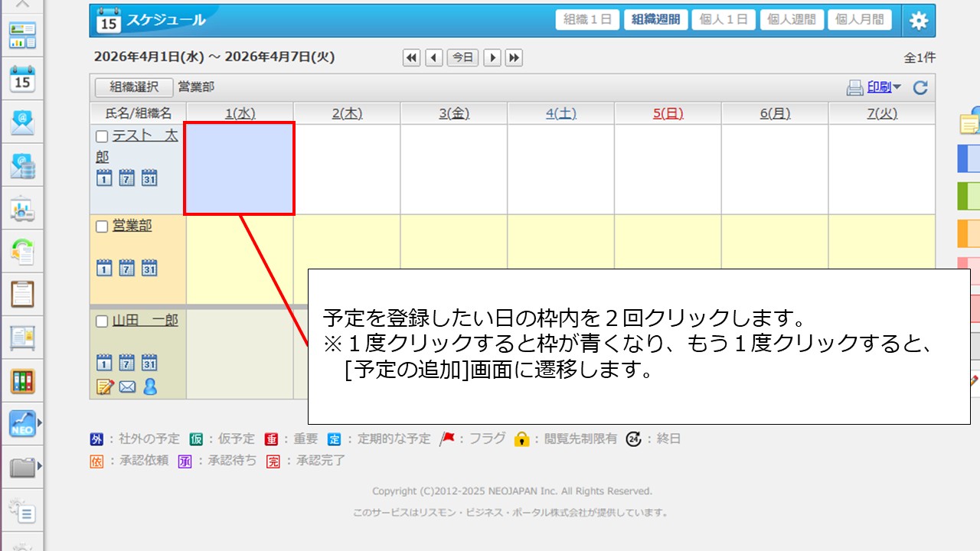980x551 pixels.
Task: Open 7-day view icon for テスト 太郎
Action: 127,178
